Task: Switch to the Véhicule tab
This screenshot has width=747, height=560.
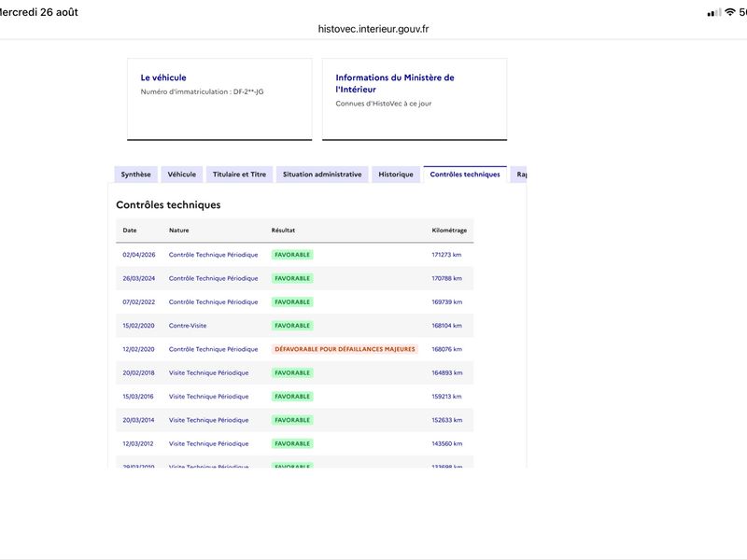Action: click(181, 175)
